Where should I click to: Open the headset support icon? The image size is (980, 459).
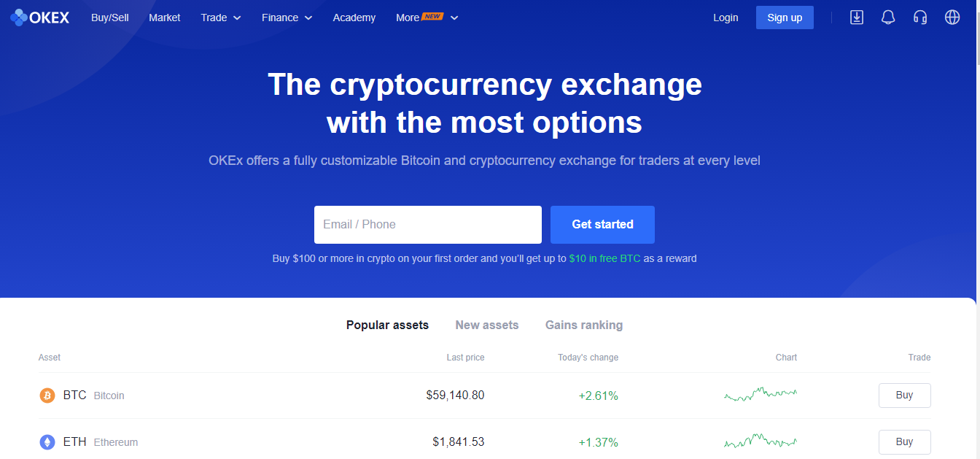tap(920, 18)
